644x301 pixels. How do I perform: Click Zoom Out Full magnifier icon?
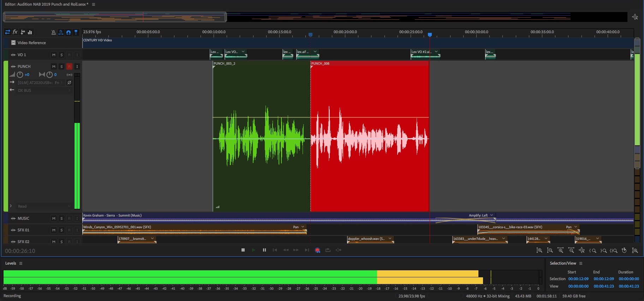(x=582, y=250)
